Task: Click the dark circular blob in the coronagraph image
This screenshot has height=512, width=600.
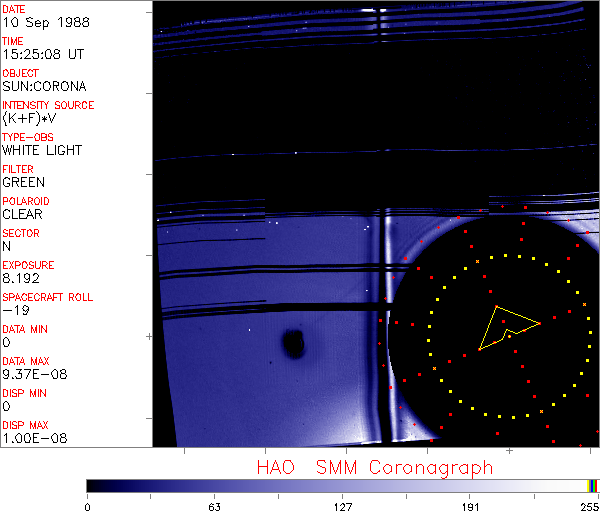Action: [x=293, y=345]
